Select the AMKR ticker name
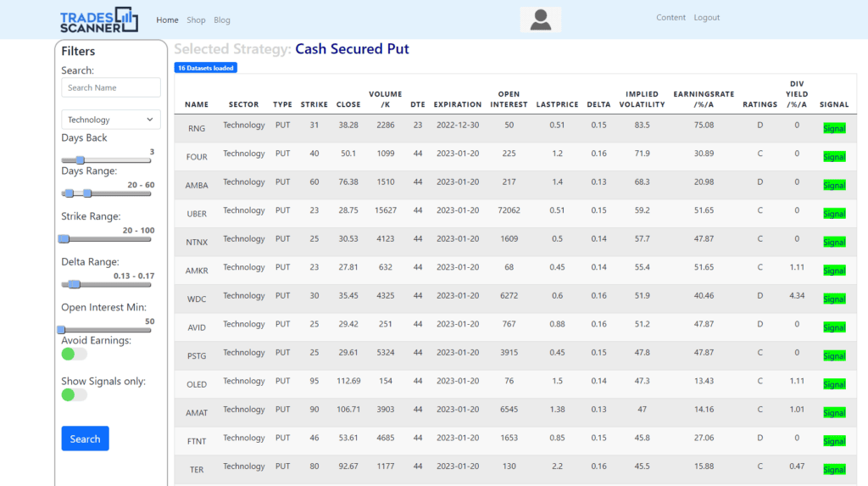The width and height of the screenshot is (868, 486). click(x=197, y=271)
